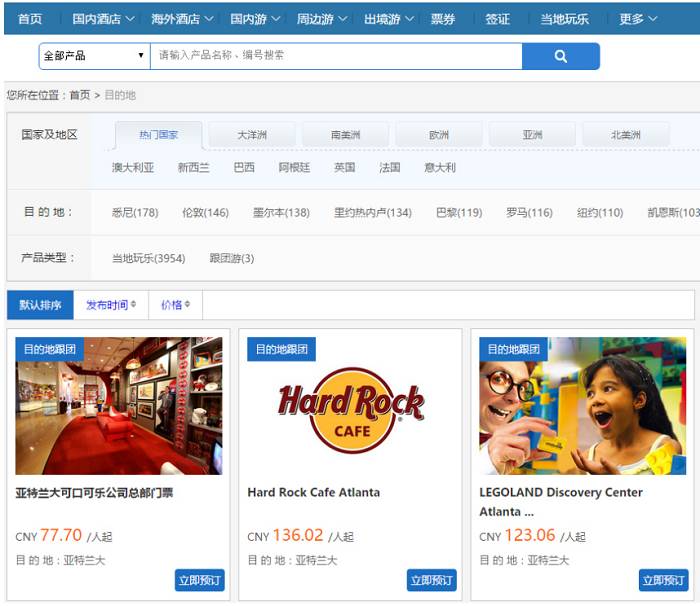Viewport: 700px width, 606px height.
Task: Open title 亚特兰大可口可乐公司总部门票
Action: pyautogui.click(x=94, y=493)
